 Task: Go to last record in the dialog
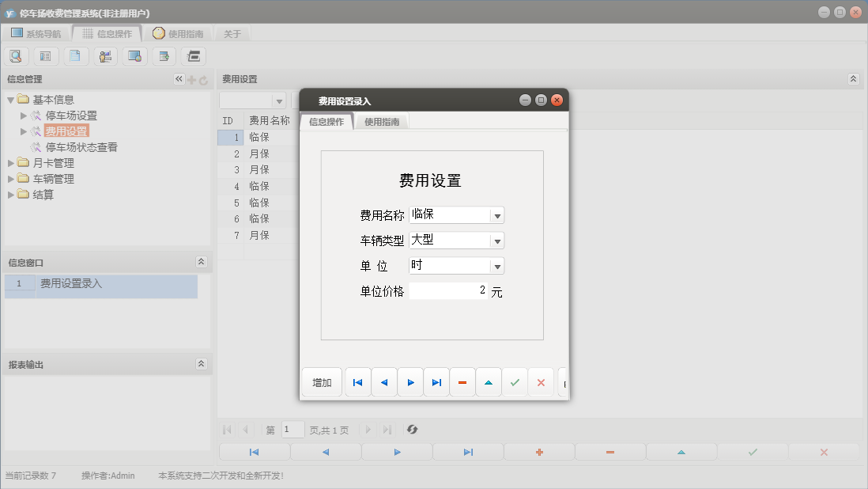pyautogui.click(x=436, y=383)
